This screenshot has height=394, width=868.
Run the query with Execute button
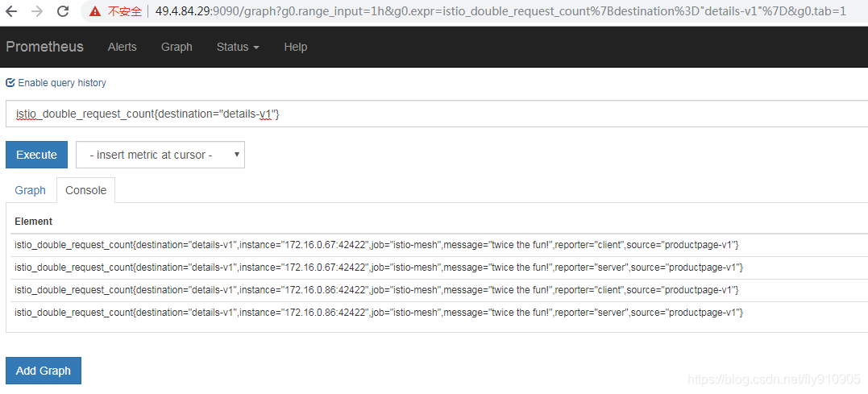tap(36, 155)
